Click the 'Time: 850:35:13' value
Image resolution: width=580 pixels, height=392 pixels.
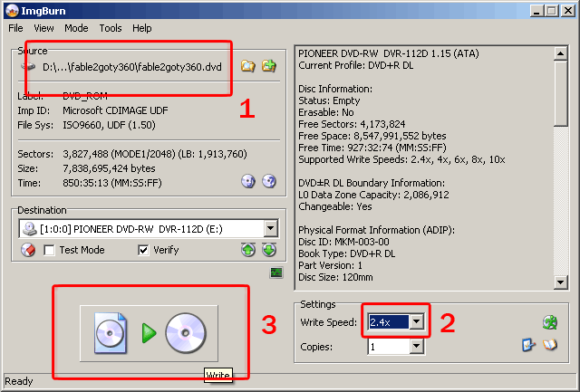tap(112, 183)
